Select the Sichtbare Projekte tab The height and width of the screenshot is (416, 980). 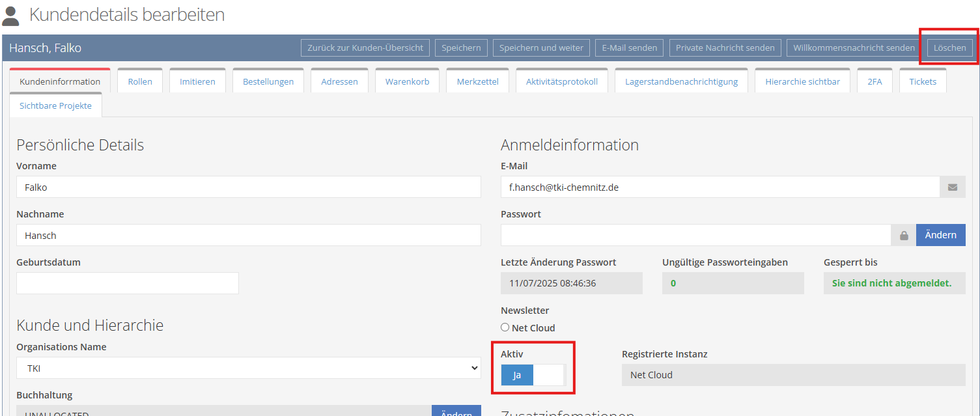55,105
